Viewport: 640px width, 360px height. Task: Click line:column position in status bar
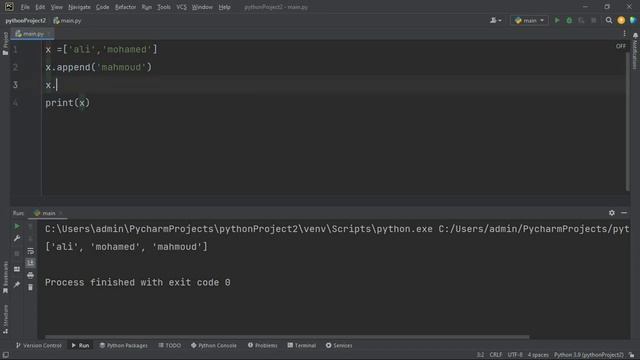coord(480,355)
